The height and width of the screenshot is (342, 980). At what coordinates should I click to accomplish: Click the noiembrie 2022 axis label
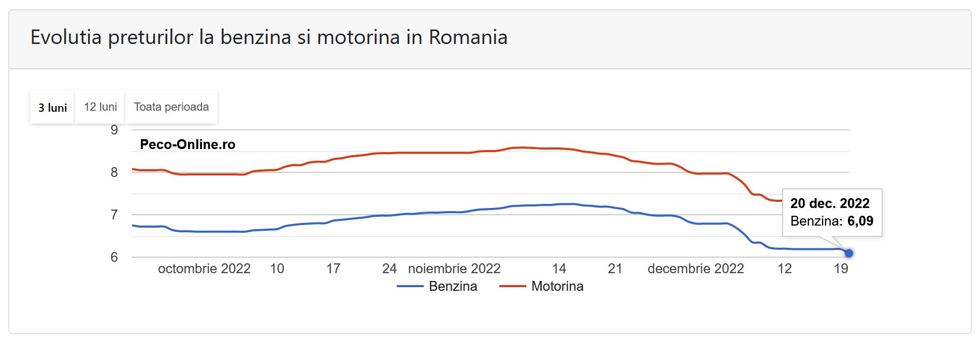coord(454,269)
